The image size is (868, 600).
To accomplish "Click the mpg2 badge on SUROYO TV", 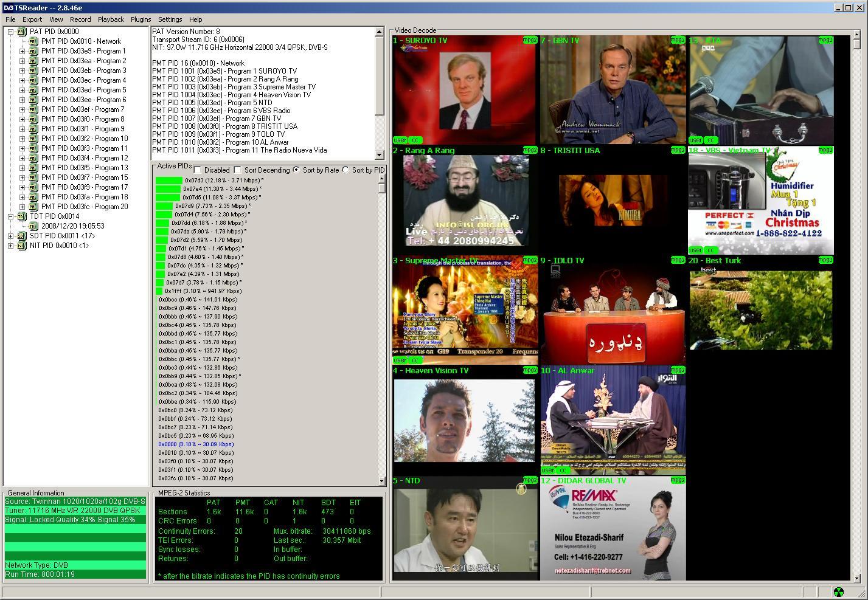I will [530, 40].
